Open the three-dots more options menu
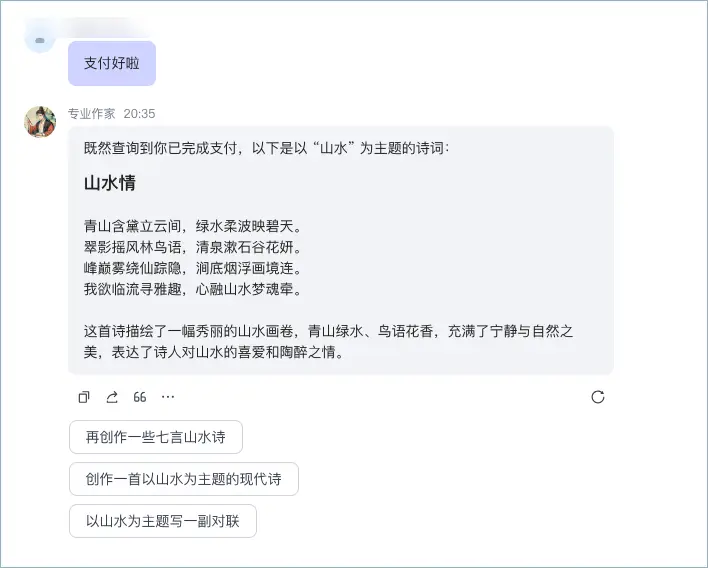708x568 pixels. [x=168, y=397]
